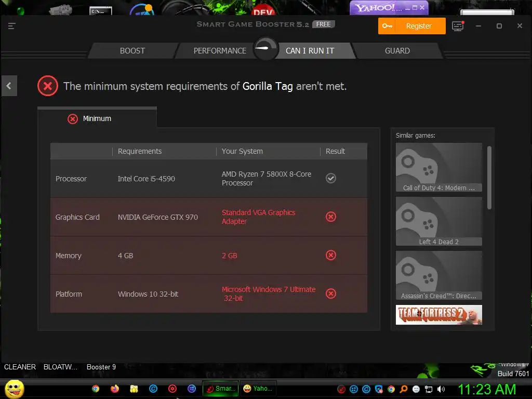Click the blue grid tray icon
The image size is (532, 399).
point(353,390)
